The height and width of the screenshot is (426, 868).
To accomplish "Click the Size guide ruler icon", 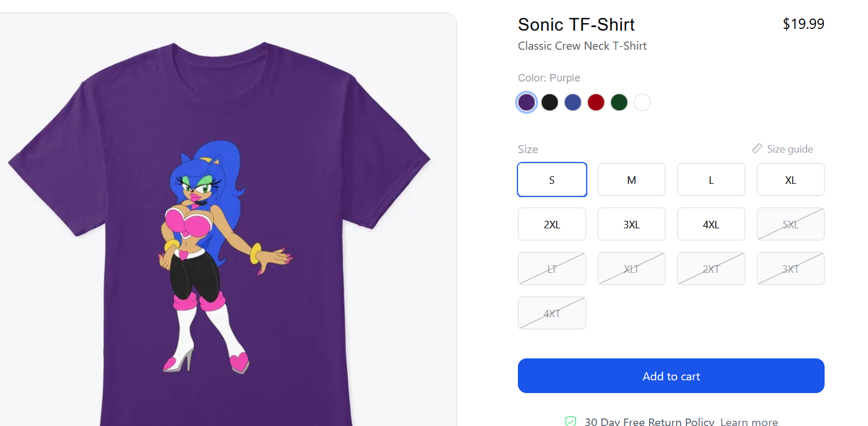I will coord(757,149).
